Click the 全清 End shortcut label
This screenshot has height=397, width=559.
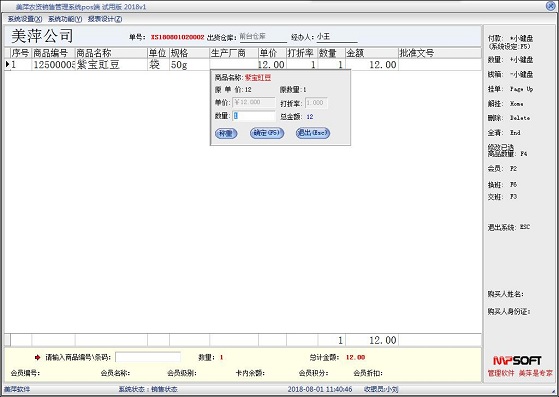click(x=504, y=133)
